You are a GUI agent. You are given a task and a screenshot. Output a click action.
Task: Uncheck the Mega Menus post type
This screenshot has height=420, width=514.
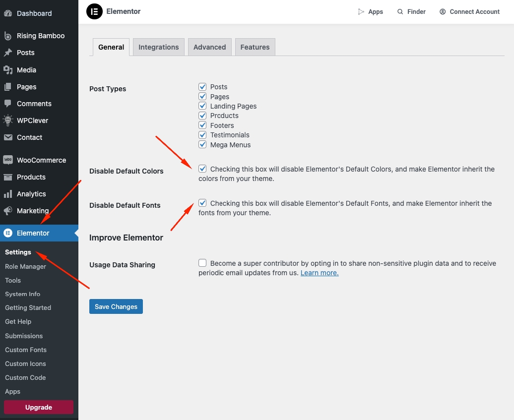pyautogui.click(x=202, y=144)
